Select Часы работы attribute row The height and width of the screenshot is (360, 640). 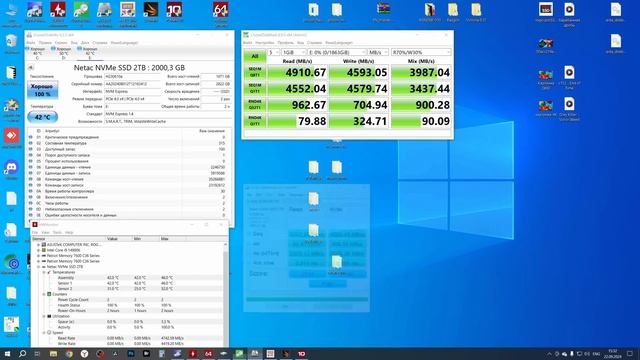127,203
